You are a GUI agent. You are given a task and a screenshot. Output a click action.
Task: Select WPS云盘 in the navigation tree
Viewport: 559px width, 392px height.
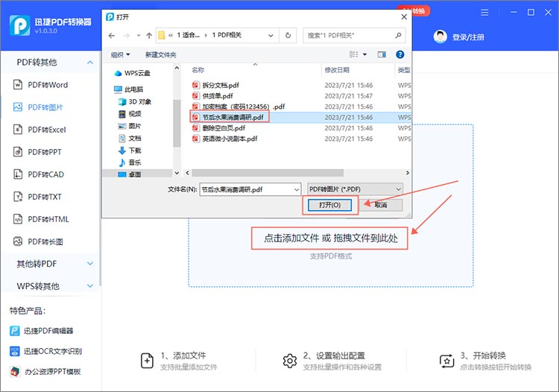pyautogui.click(x=132, y=73)
